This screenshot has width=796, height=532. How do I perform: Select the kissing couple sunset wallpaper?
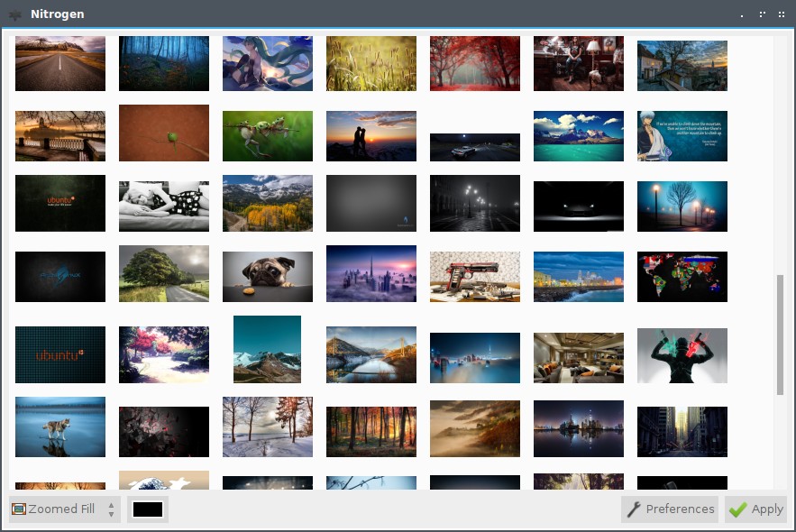(x=371, y=136)
